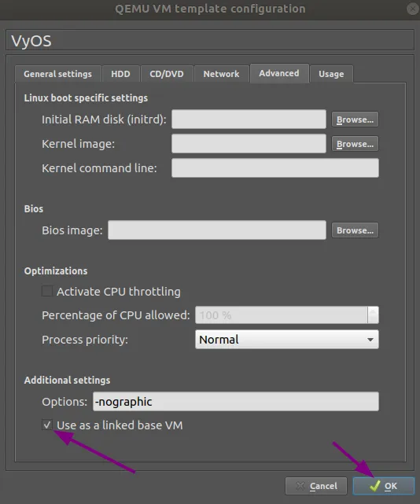Screen dimensions: 420x504
Task: Click the Kernel command line field
Action: tap(275, 167)
